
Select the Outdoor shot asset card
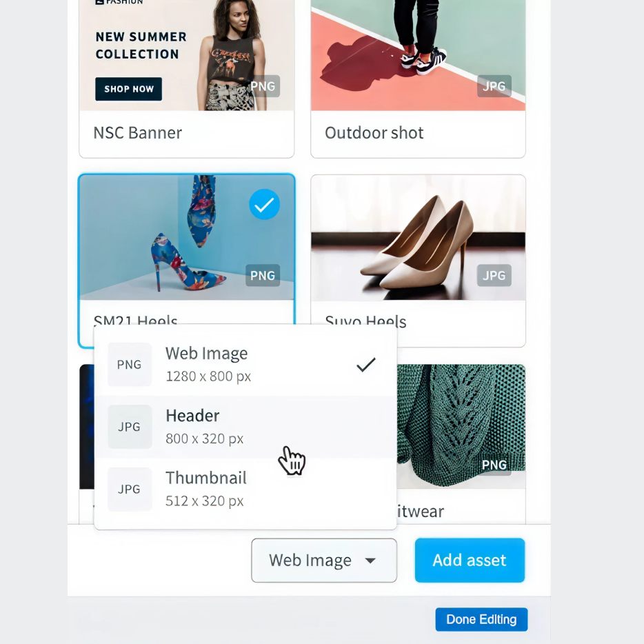click(x=418, y=78)
